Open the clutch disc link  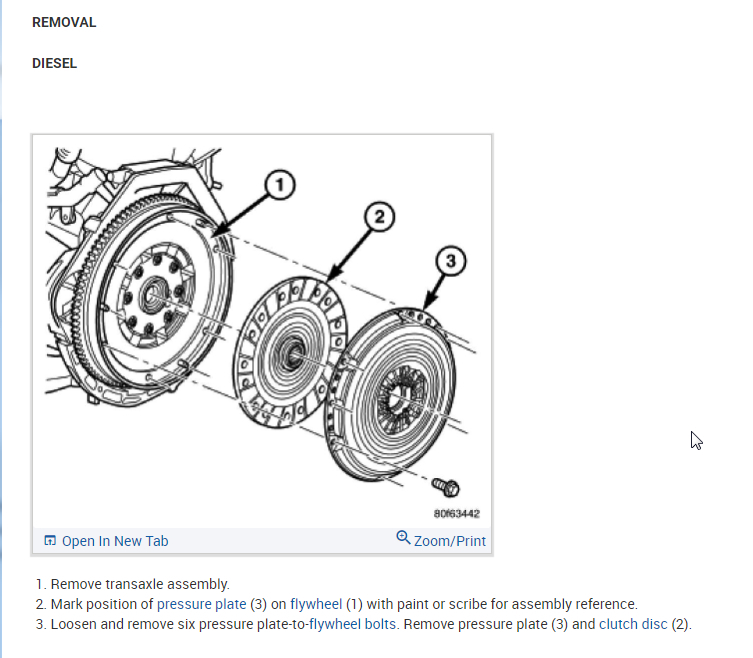point(633,624)
